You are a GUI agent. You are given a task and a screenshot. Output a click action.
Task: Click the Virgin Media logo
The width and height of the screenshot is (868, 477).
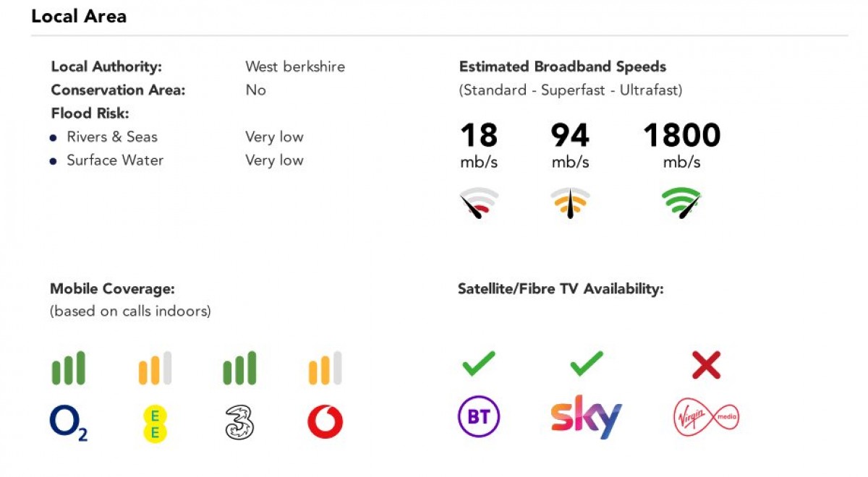pos(706,418)
